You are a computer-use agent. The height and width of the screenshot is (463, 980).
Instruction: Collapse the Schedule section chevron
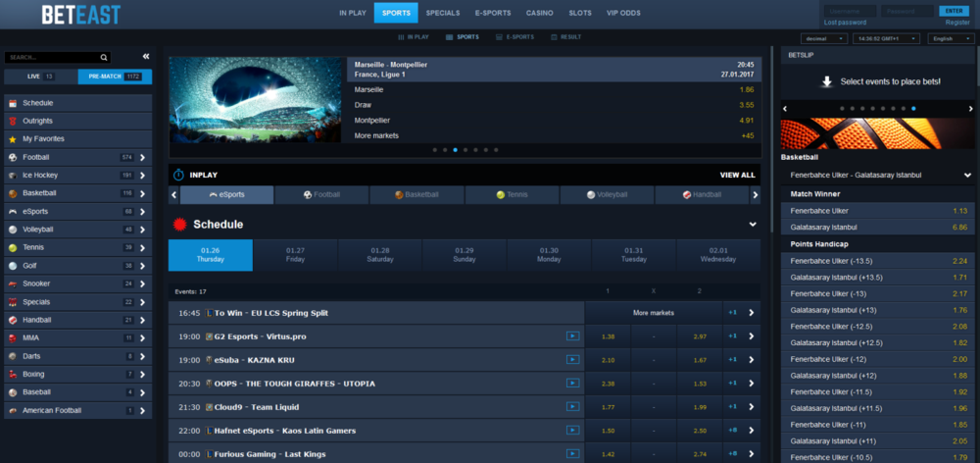753,224
